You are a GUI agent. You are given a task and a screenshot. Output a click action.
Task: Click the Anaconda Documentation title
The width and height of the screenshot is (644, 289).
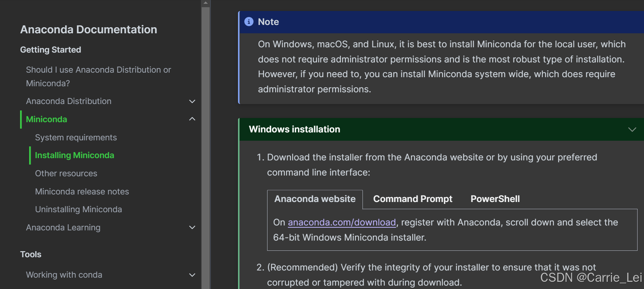coord(89,30)
